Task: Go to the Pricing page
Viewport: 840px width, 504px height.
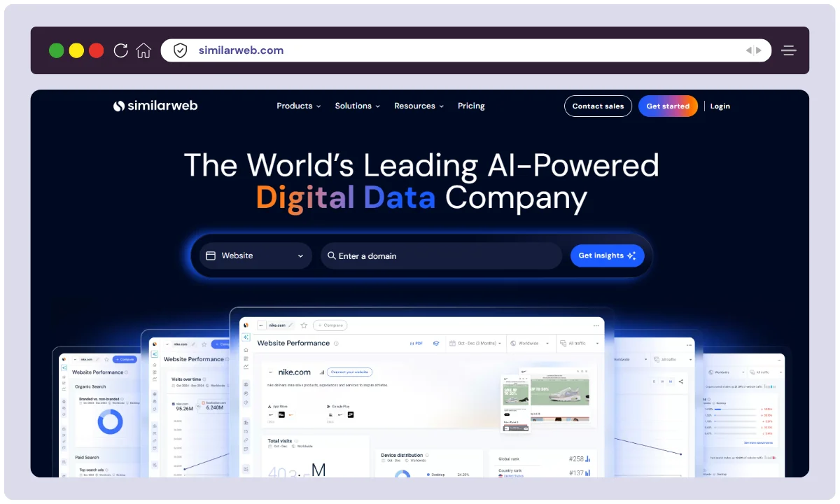Action: point(471,106)
